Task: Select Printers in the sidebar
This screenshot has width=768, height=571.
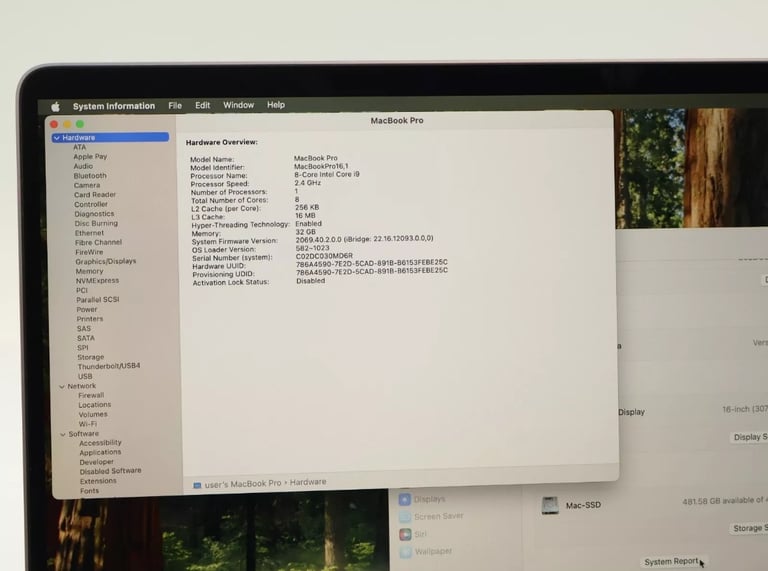Action: point(90,319)
